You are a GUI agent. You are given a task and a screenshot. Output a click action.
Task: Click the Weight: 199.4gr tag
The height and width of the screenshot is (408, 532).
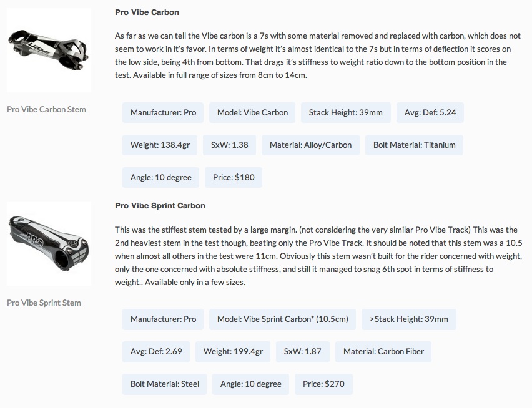[x=233, y=351]
